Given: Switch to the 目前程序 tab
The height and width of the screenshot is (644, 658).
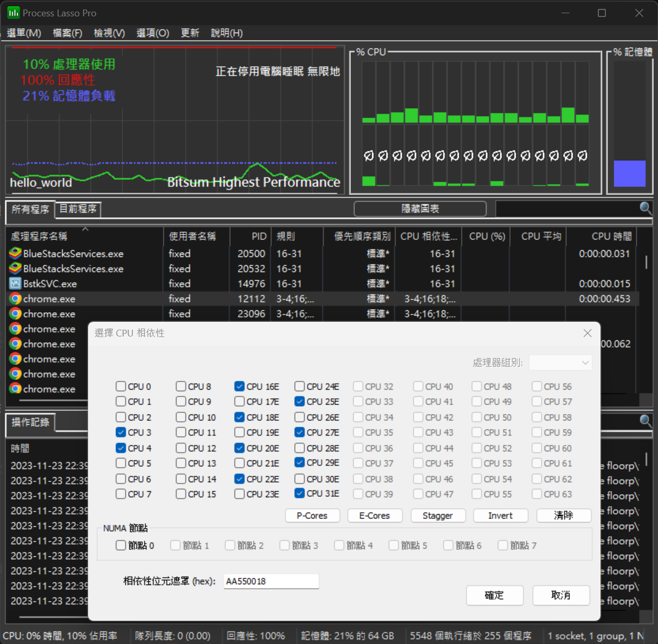Looking at the screenshot, I should tap(78, 208).
